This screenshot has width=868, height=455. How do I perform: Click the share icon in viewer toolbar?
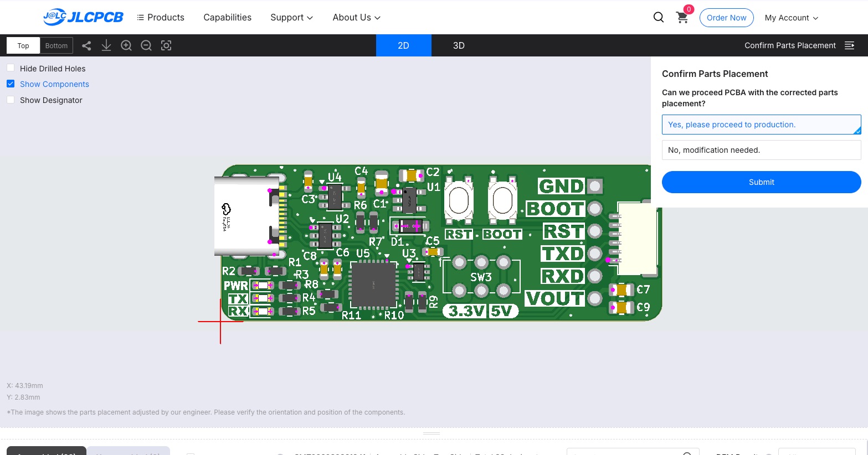[x=86, y=45]
